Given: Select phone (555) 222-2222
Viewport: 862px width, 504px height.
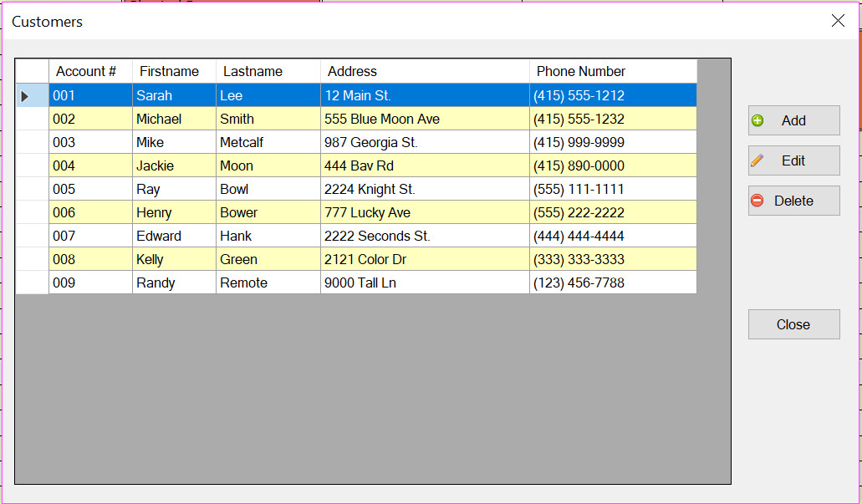Looking at the screenshot, I should (x=614, y=212).
